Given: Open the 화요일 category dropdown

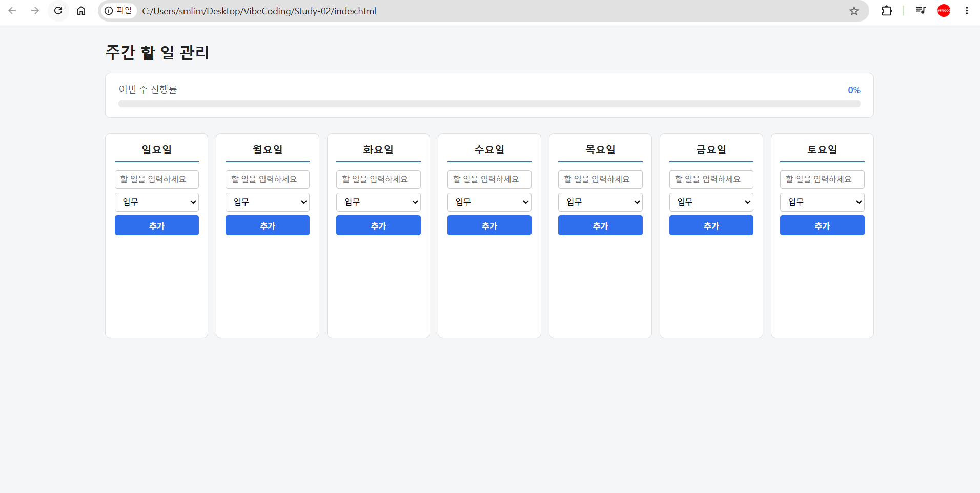Looking at the screenshot, I should (x=378, y=202).
